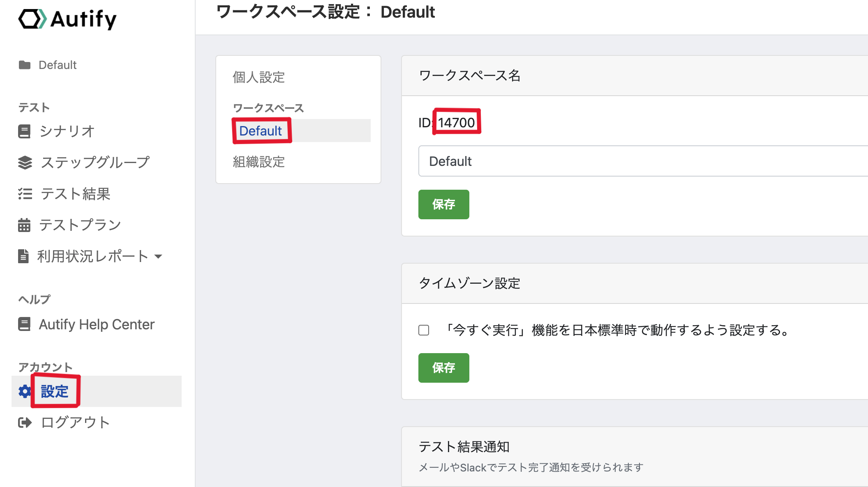Click the ステップグループ layers icon

click(25, 163)
